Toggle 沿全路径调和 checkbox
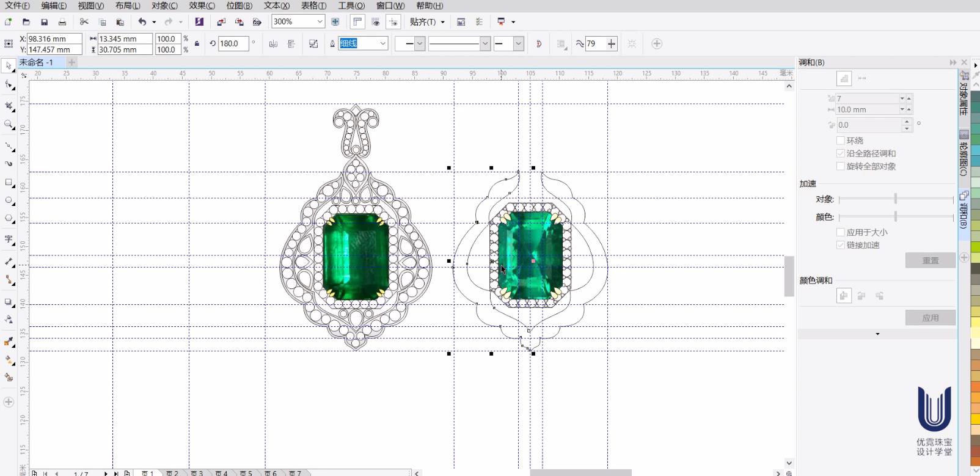 click(x=841, y=153)
